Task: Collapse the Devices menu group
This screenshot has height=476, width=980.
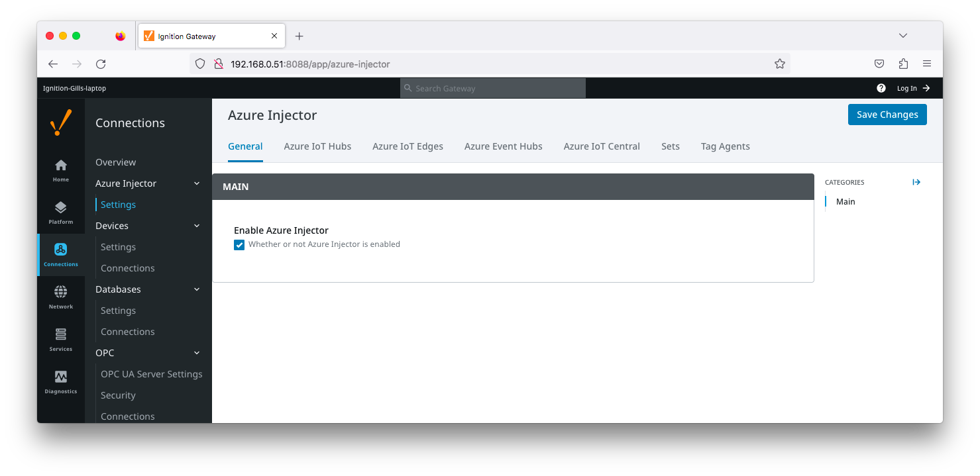Action: click(196, 226)
